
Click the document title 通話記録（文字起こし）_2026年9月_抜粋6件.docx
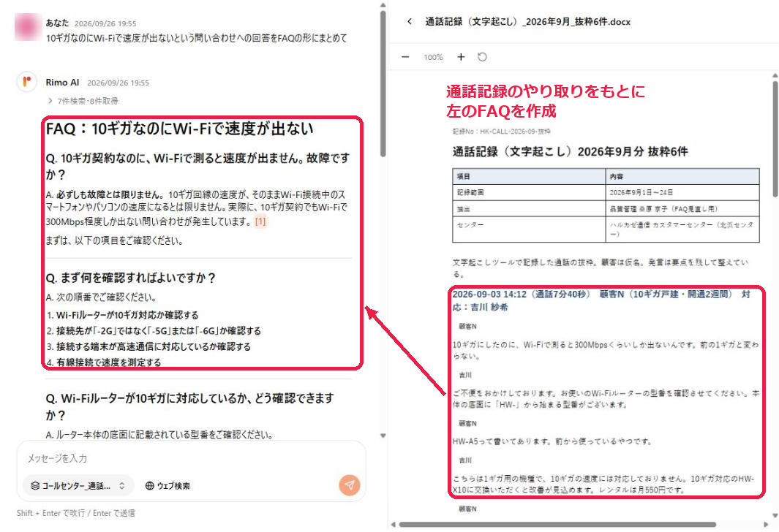(527, 22)
